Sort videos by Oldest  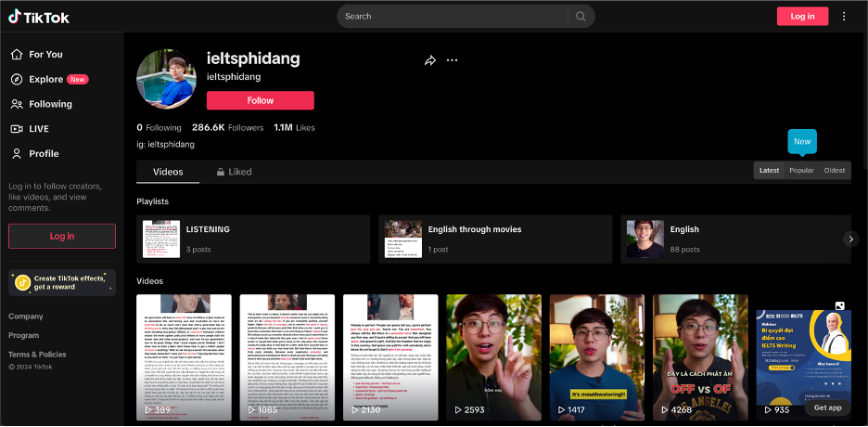(835, 170)
